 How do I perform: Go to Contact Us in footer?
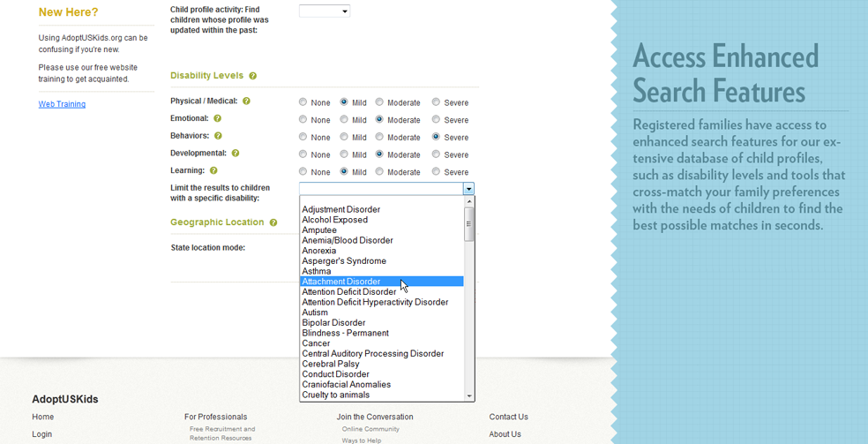(x=508, y=417)
